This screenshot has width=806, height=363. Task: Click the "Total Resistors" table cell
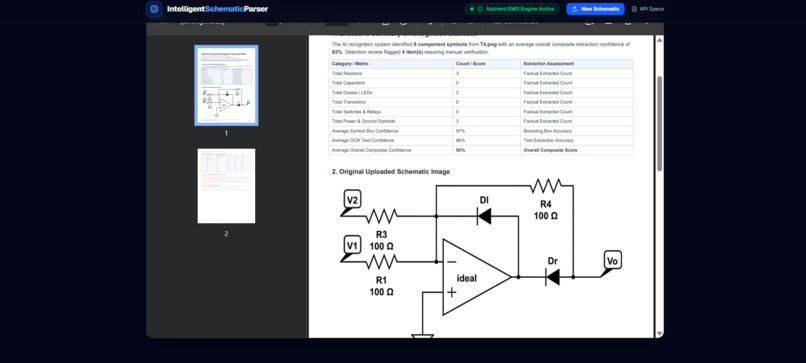coord(391,74)
